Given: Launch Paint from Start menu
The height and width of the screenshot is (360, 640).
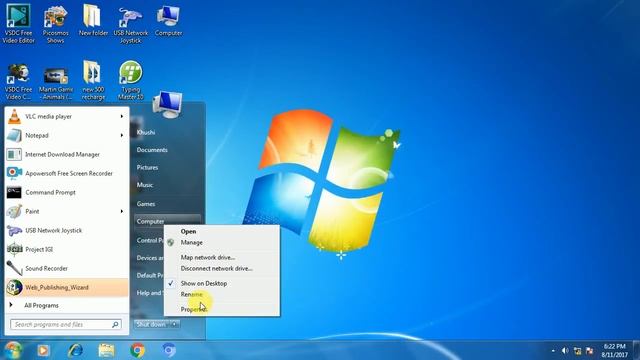Looking at the screenshot, I should pyautogui.click(x=67, y=211).
